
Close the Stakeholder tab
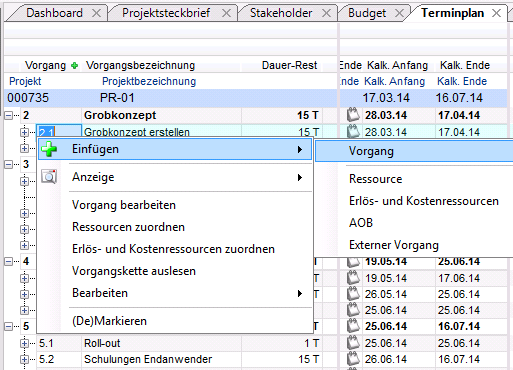point(327,13)
